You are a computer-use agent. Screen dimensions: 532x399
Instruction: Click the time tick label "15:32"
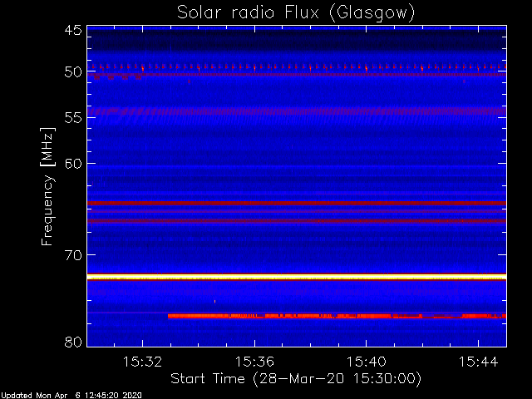pos(142,362)
